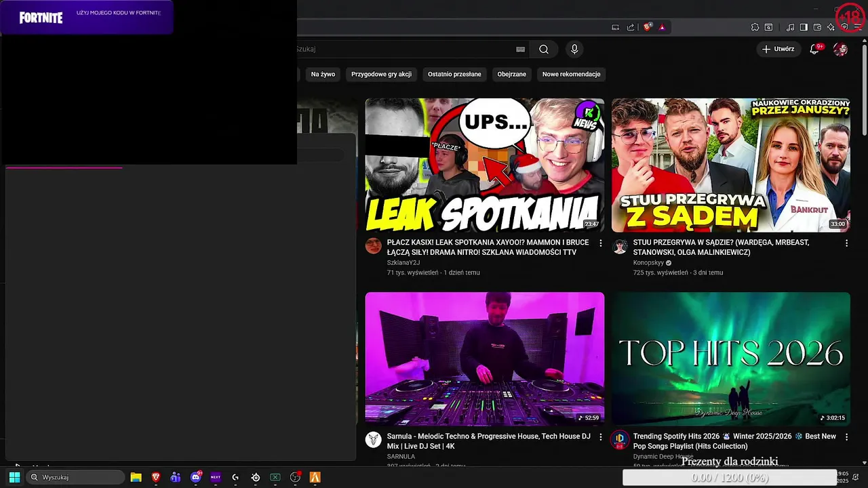Click the SARNULA channel avatar

(x=374, y=439)
